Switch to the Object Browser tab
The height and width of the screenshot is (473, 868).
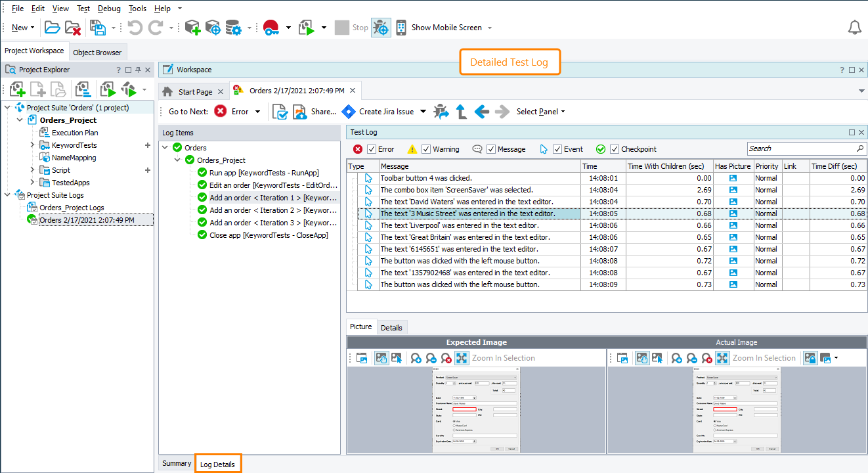pyautogui.click(x=98, y=52)
